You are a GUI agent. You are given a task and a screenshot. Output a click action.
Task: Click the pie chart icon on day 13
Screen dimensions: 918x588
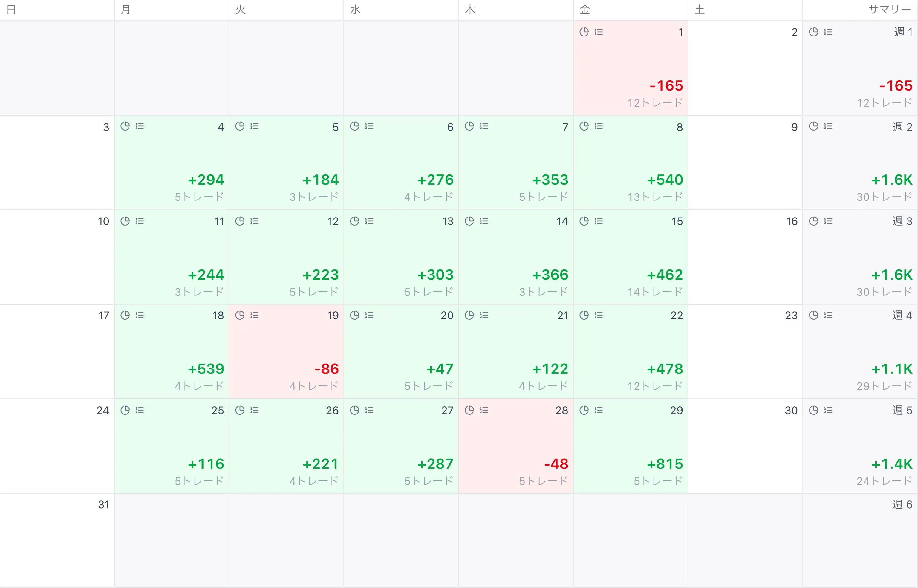coord(354,221)
